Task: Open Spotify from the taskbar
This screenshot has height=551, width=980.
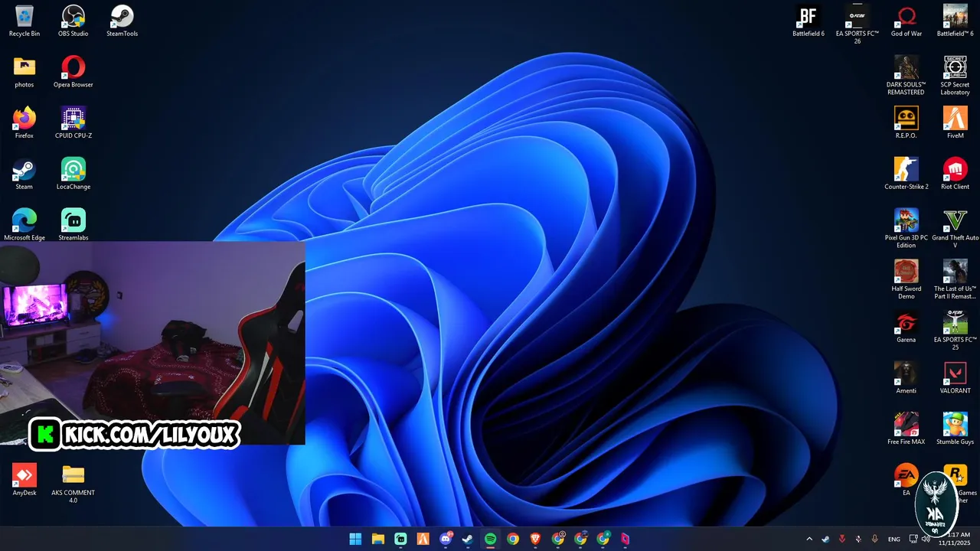Action: pos(491,539)
